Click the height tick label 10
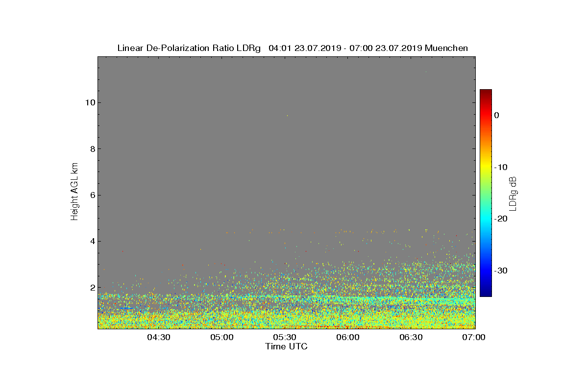 click(90, 102)
